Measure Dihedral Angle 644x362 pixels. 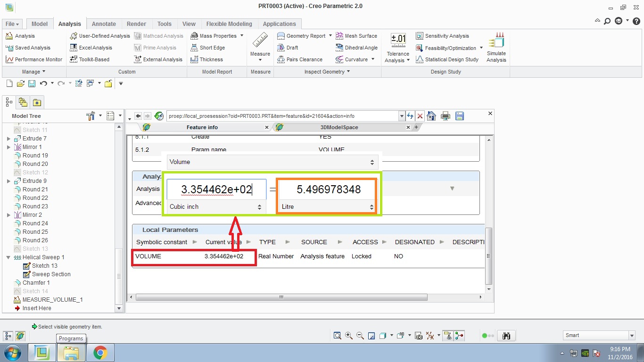(356, 48)
